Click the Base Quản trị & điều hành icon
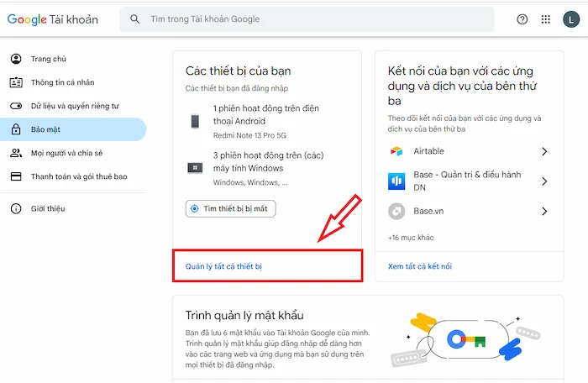This screenshot has height=383, width=588. [396, 181]
